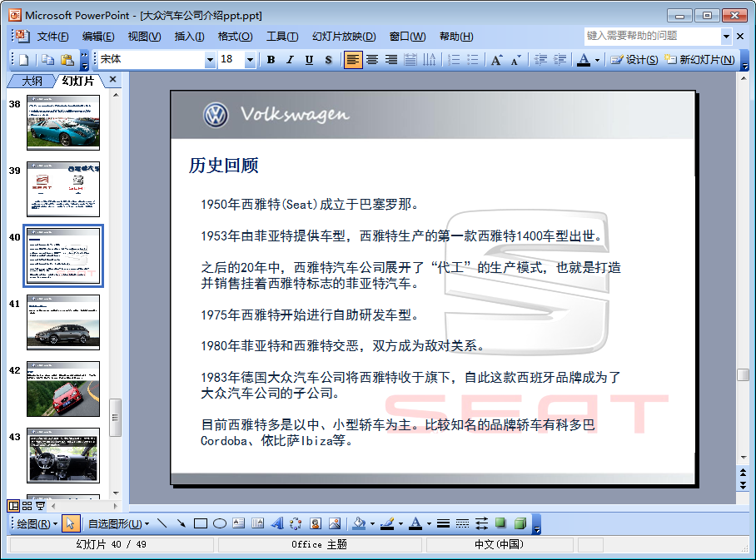Click the Increase Font Size icon
The height and width of the screenshot is (560, 756).
[x=496, y=60]
